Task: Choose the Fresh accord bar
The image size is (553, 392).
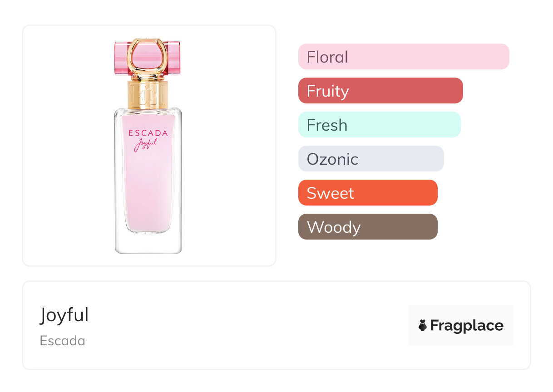Action: (379, 125)
